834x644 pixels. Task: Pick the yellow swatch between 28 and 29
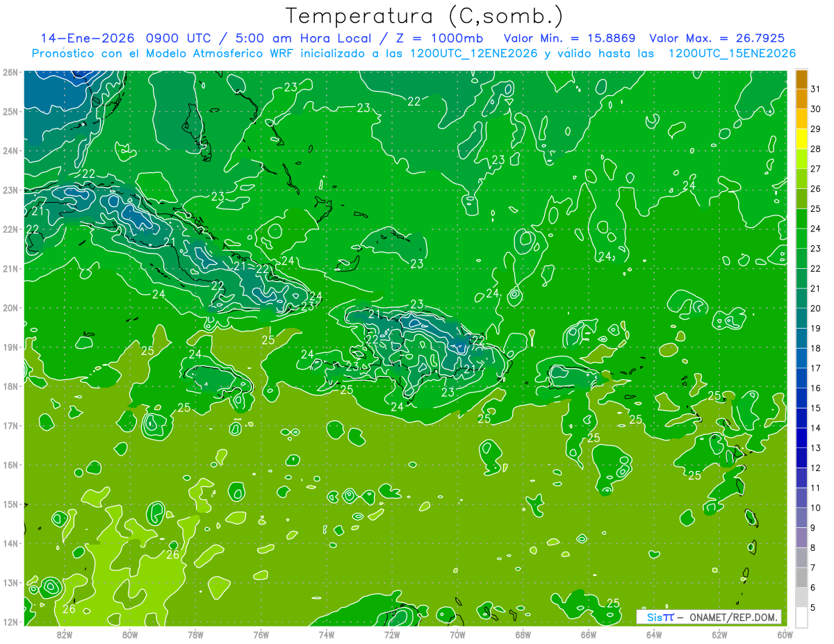pyautogui.click(x=802, y=138)
